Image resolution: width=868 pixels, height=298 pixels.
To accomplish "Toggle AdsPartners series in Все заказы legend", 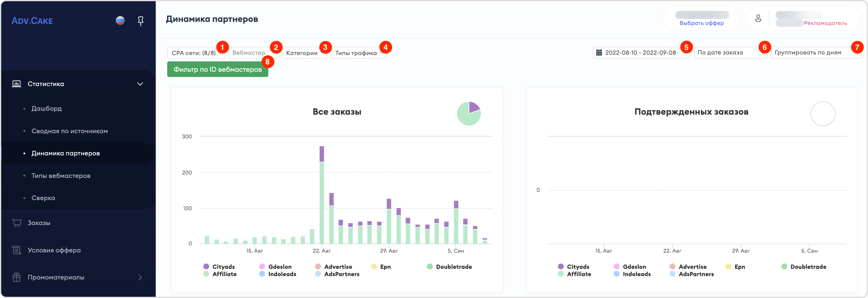I will pos(337,274).
